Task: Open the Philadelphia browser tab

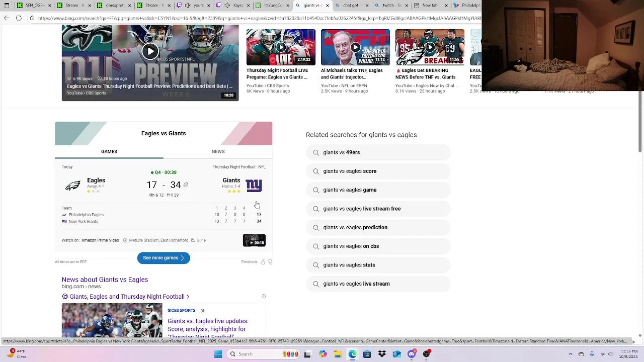Action: [467, 6]
